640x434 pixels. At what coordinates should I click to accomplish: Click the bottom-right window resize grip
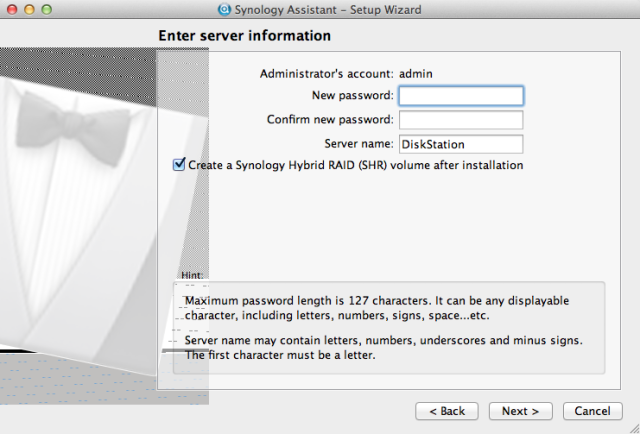click(634, 428)
